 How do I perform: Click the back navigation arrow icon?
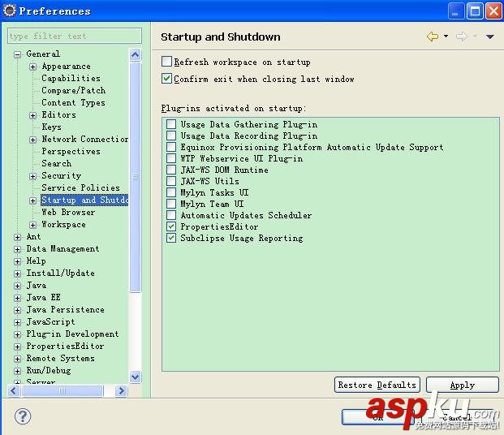pos(433,37)
